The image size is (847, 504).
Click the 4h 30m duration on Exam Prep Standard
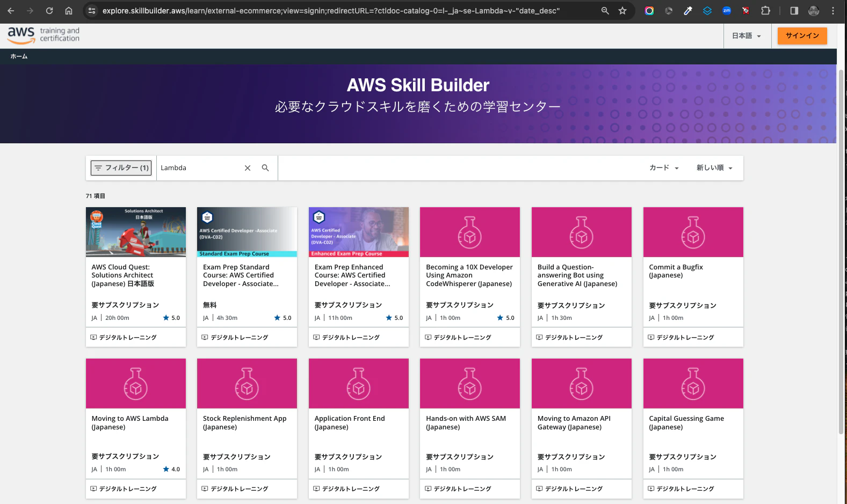pos(227,318)
